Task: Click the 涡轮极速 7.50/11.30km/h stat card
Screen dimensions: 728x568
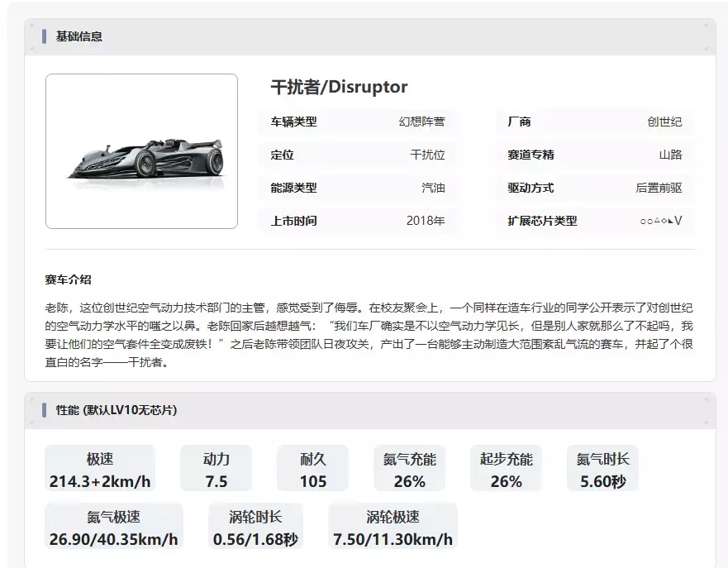Action: pyautogui.click(x=393, y=526)
